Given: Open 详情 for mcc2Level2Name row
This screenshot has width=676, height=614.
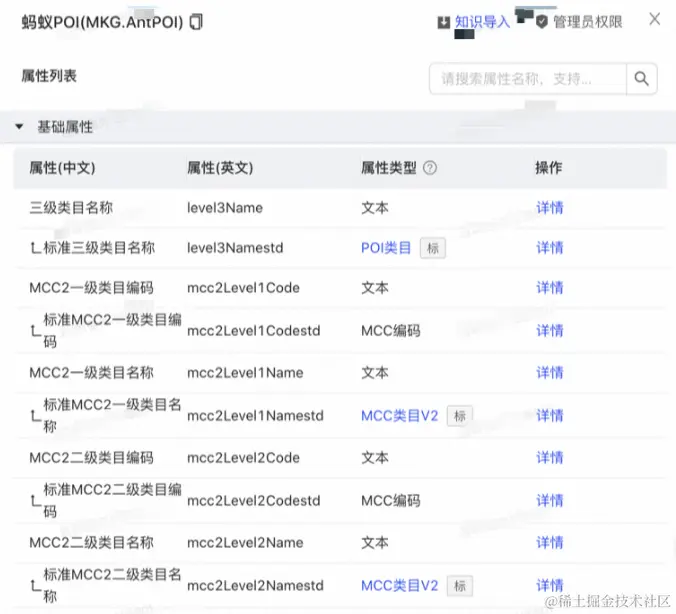Looking at the screenshot, I should coord(550,542).
